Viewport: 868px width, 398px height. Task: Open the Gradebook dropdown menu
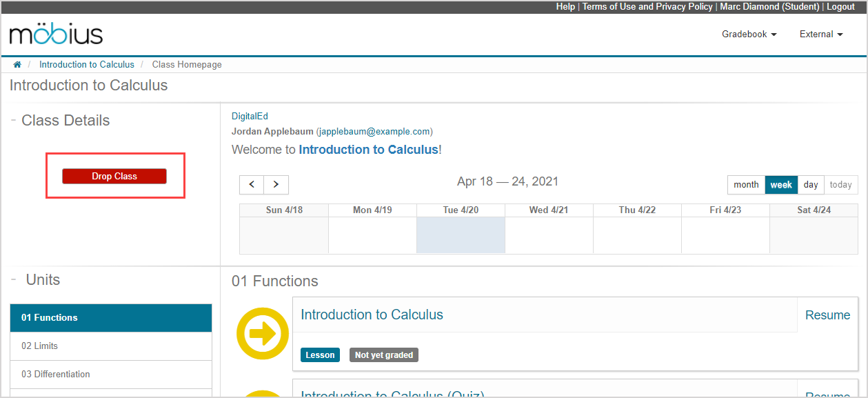click(x=749, y=34)
